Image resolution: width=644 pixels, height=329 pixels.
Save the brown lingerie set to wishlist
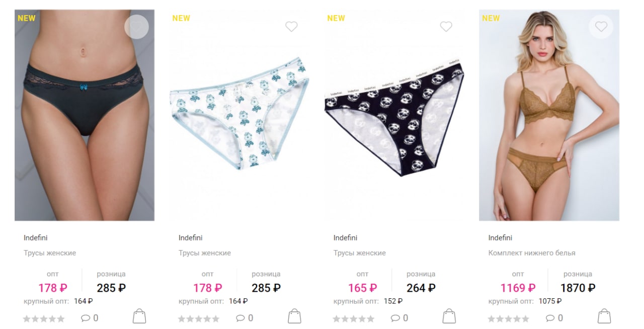point(601,27)
